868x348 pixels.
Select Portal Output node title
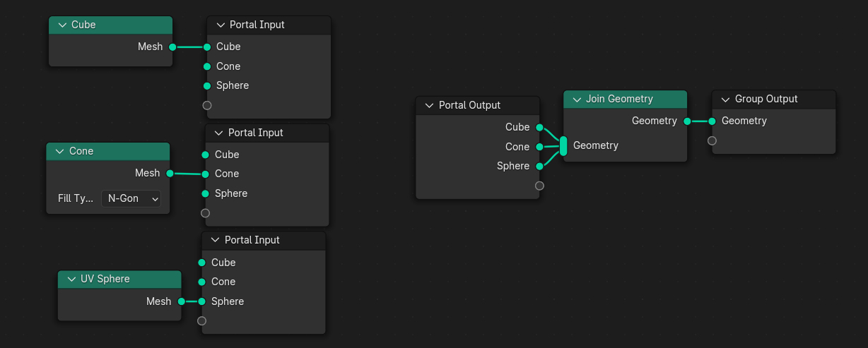469,105
